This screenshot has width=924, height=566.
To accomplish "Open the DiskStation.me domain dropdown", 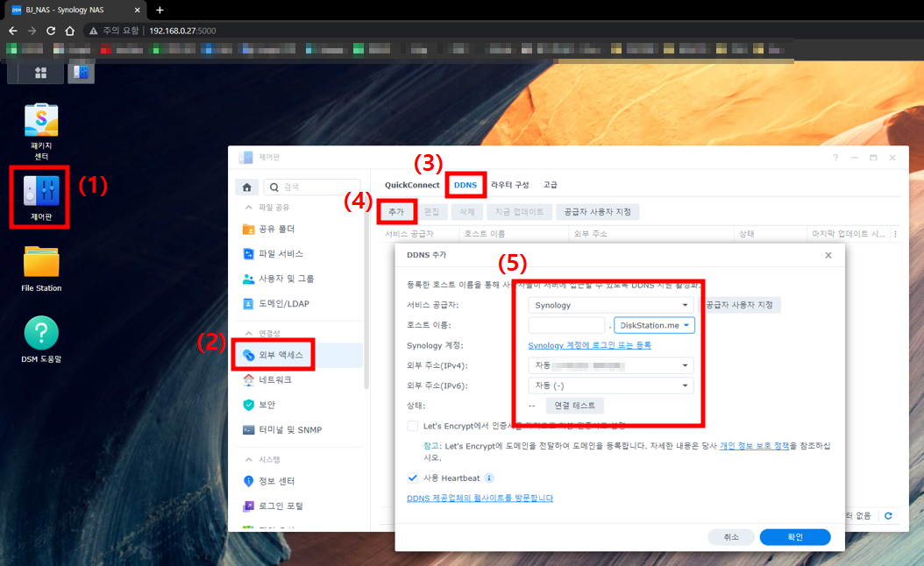I will (x=654, y=325).
